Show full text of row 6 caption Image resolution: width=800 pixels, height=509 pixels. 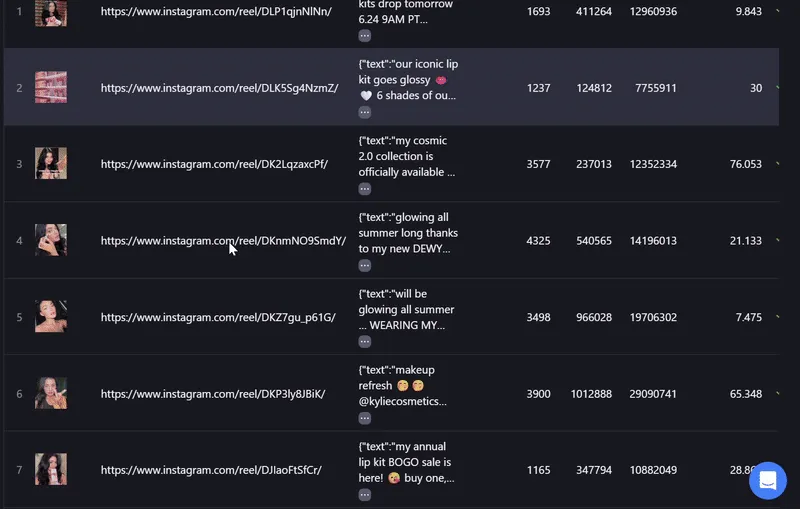click(364, 418)
